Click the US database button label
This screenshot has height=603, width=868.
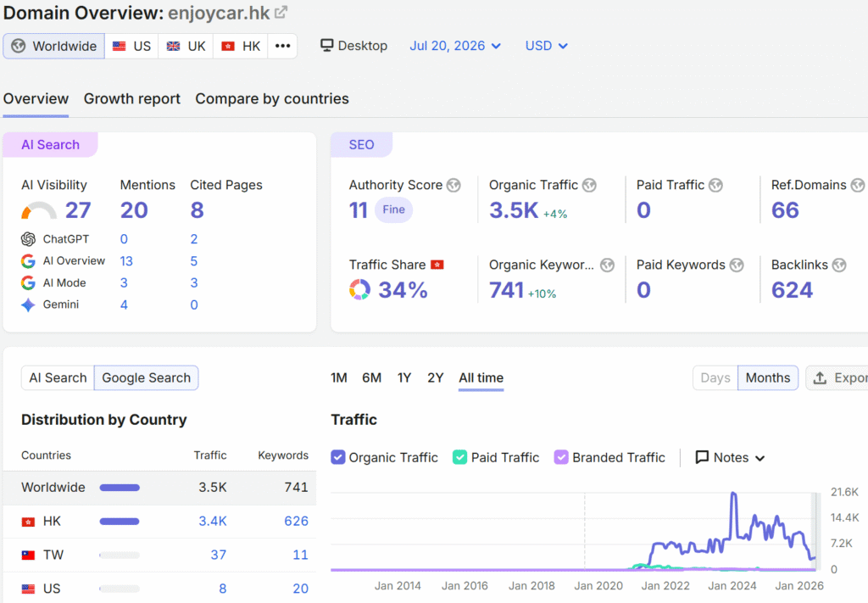point(142,46)
